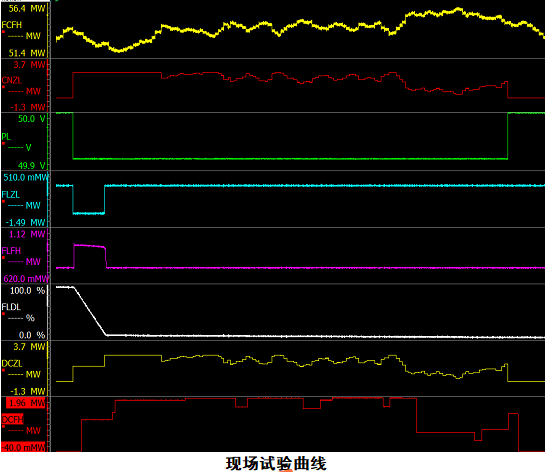Click the red marker beside FCFH
Viewport: 547px width, 472px height.
[3, 32]
